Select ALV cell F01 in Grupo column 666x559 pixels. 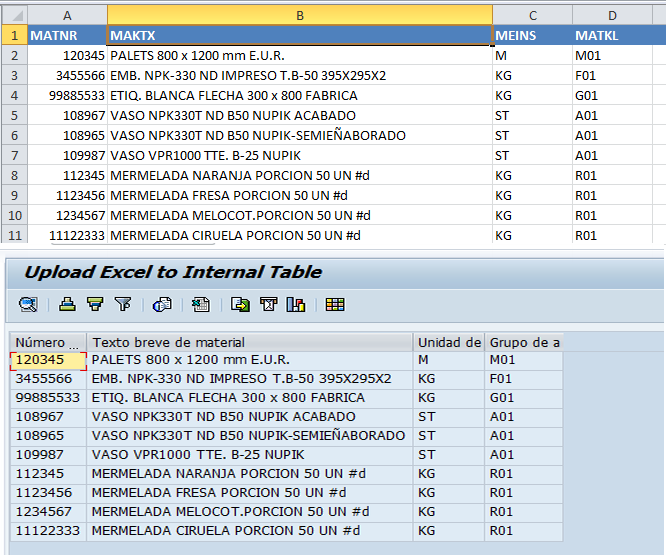(x=524, y=379)
